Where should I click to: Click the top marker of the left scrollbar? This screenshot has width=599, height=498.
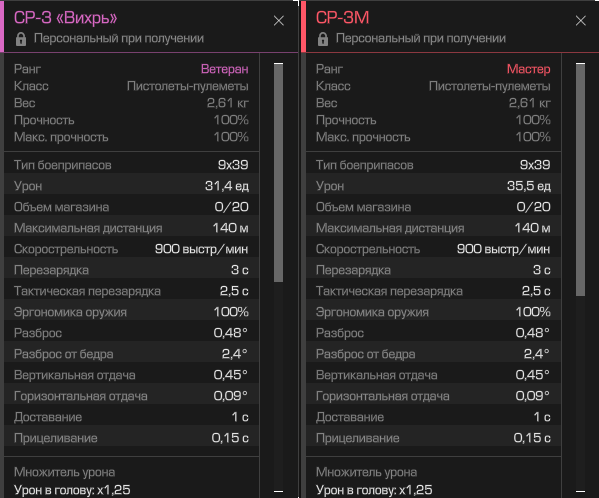coord(278,63)
